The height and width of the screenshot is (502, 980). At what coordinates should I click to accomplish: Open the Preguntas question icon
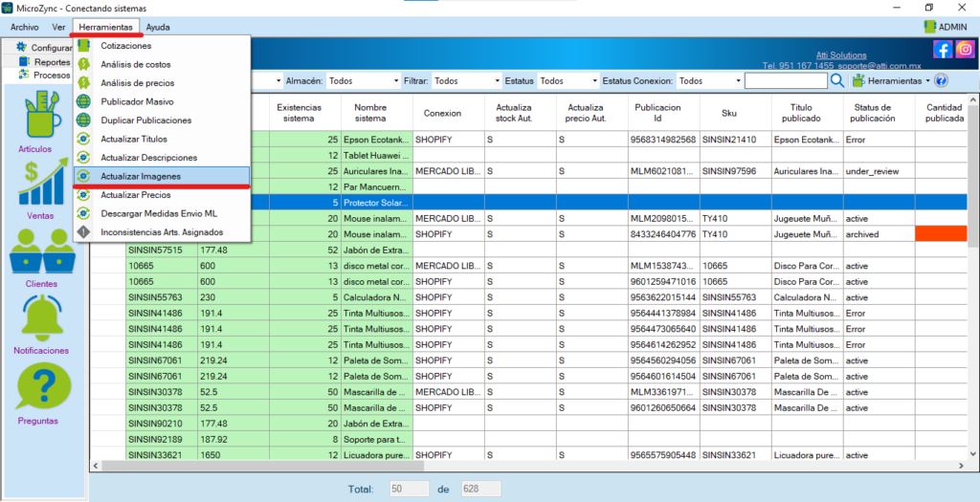(x=44, y=386)
